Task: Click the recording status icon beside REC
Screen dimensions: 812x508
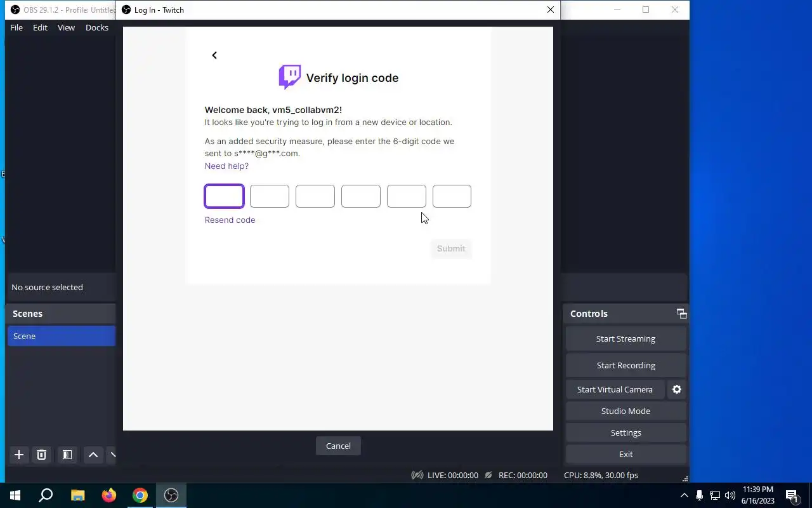Action: (488, 475)
